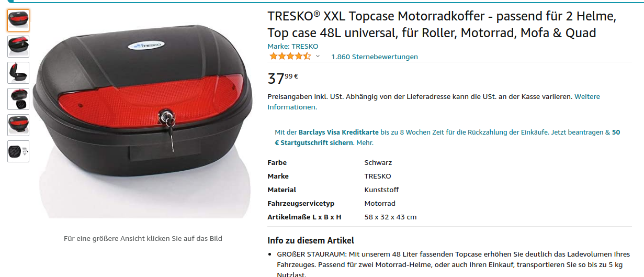Visit the Marke: TRESKO brand link
This screenshot has width=644, height=277.
coord(292,46)
